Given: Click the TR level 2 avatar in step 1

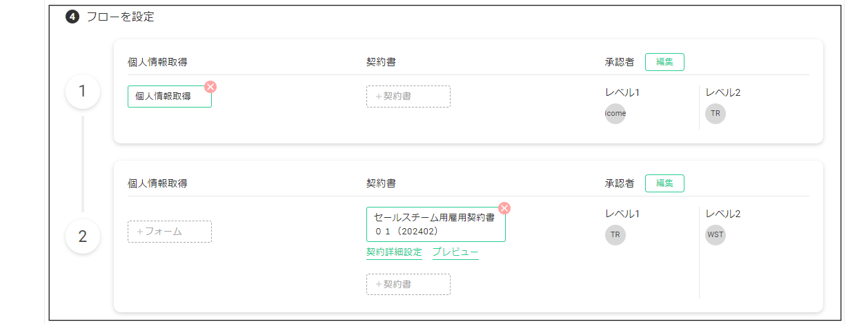Looking at the screenshot, I should [x=716, y=113].
